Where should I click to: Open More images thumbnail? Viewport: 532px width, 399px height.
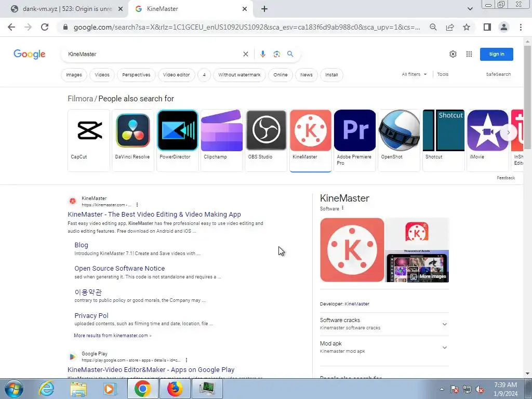coord(417,267)
